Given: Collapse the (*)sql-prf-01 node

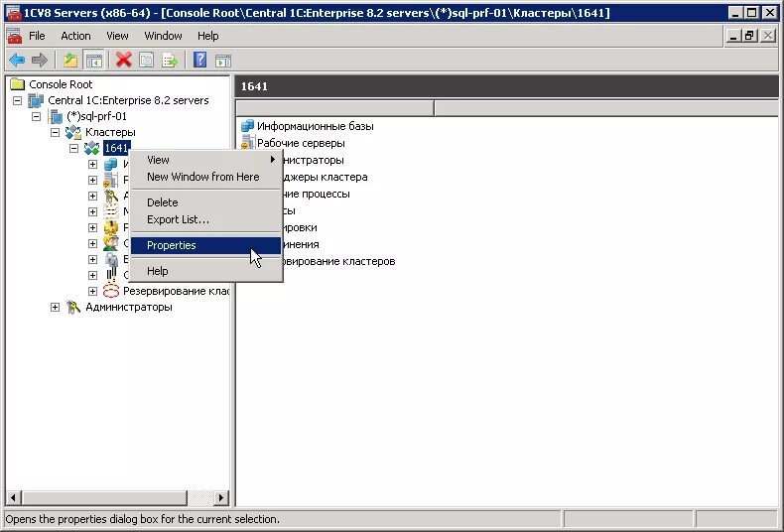Looking at the screenshot, I should (x=36, y=116).
